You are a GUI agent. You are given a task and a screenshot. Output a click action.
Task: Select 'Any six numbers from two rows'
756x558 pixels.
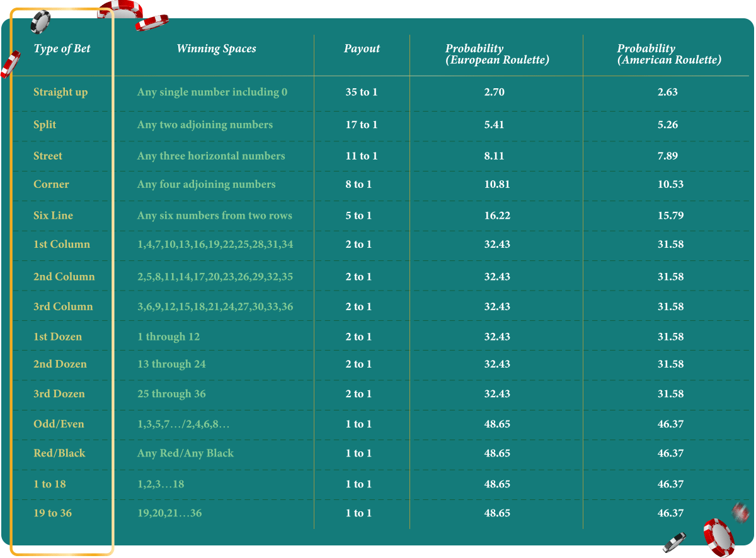(215, 215)
